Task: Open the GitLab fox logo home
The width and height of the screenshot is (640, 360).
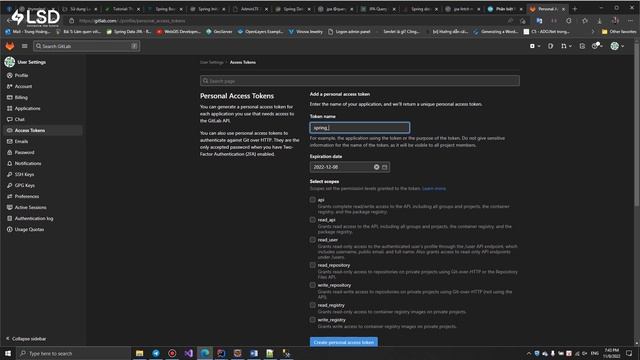Action: pos(9,46)
